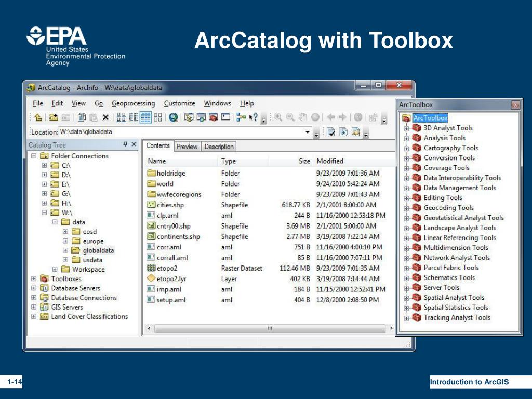Switch to the Description tab
The image size is (532, 399).
[219, 147]
